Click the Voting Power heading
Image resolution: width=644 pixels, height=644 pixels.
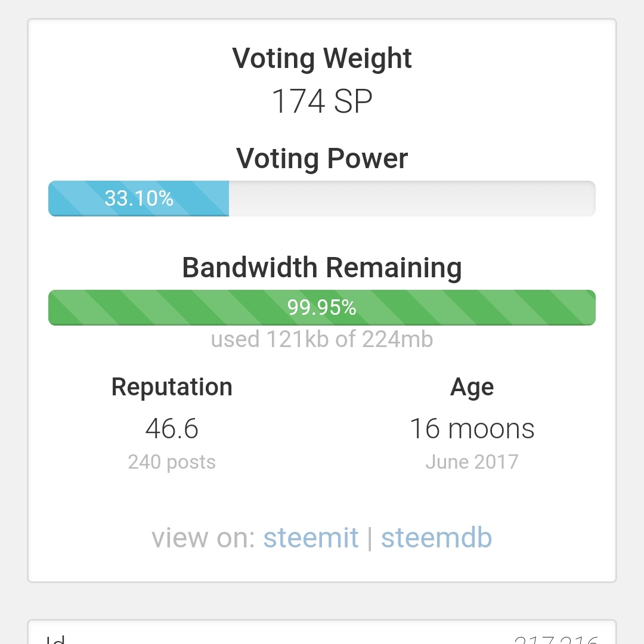click(322, 159)
